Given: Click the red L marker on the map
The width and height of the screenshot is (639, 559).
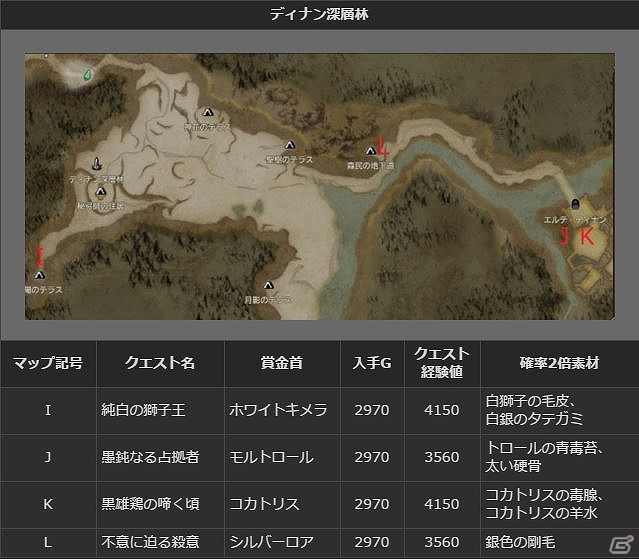Looking at the screenshot, I should 383,146.
